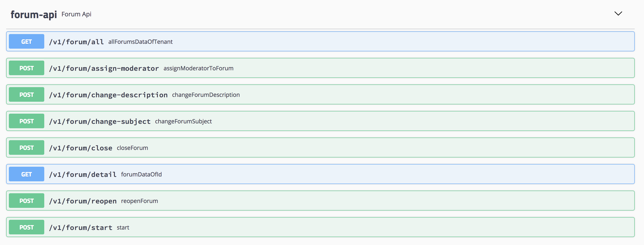Click POST badge for change-description endpoint
The width and height of the screenshot is (644, 245).
(x=27, y=94)
